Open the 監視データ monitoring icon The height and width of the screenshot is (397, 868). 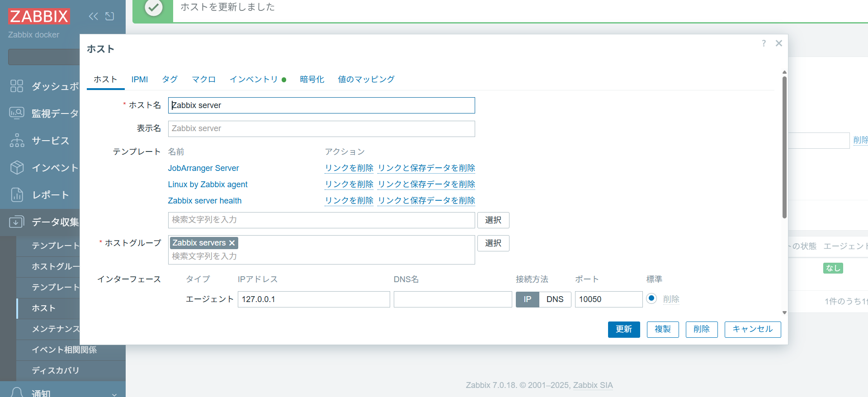pyautogui.click(x=17, y=113)
